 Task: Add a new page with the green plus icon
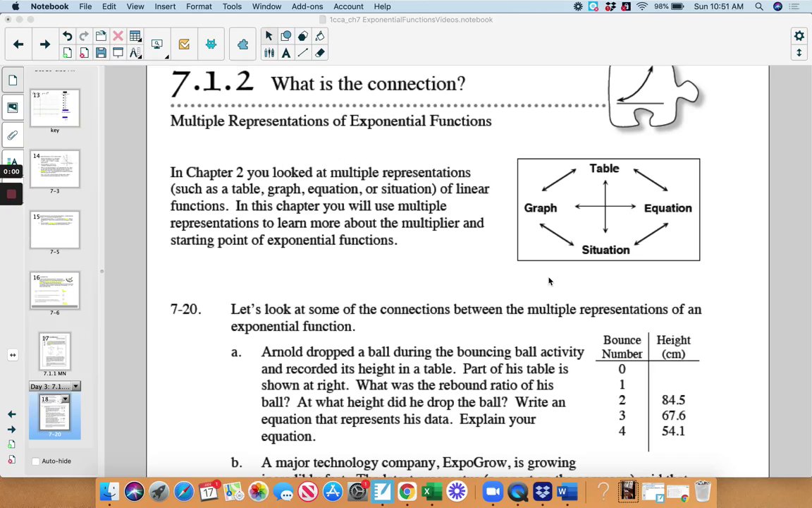pos(67,53)
